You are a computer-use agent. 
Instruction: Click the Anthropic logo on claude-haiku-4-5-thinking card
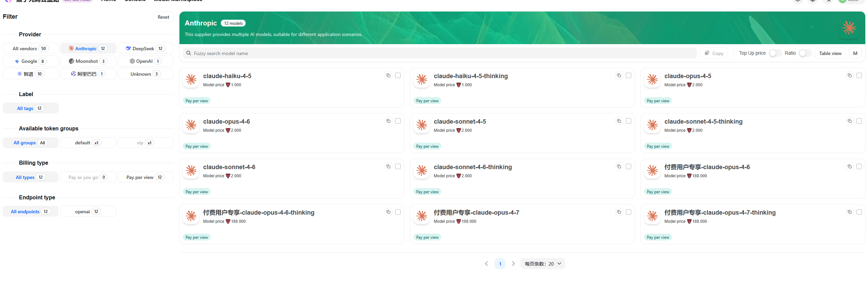click(422, 79)
